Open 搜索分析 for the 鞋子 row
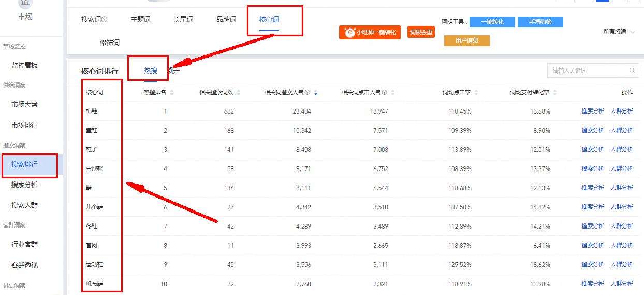The image size is (644, 295). coord(592,149)
